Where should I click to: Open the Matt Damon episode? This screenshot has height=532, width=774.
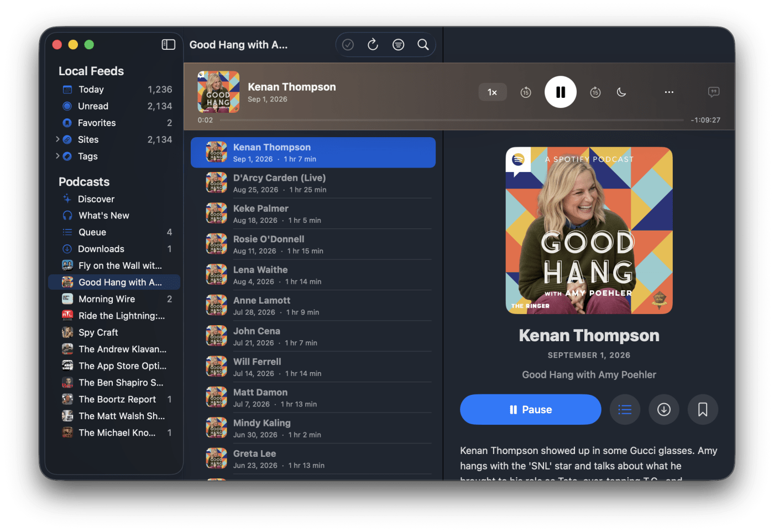tap(313, 398)
